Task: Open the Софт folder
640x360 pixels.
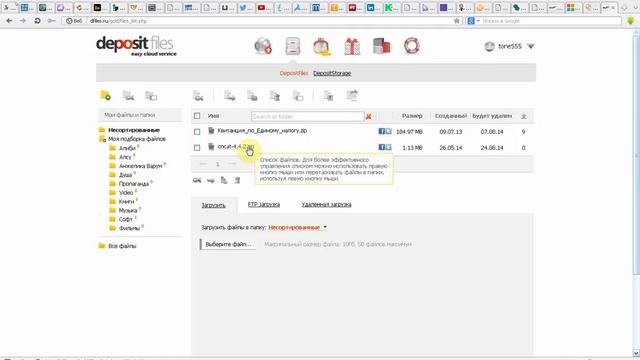Action: pyautogui.click(x=126, y=220)
